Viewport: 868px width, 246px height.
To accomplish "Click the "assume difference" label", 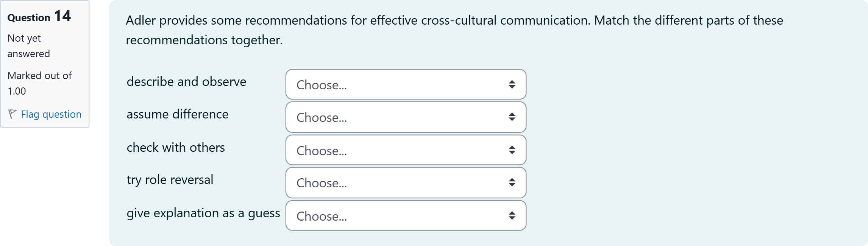I will tap(177, 114).
